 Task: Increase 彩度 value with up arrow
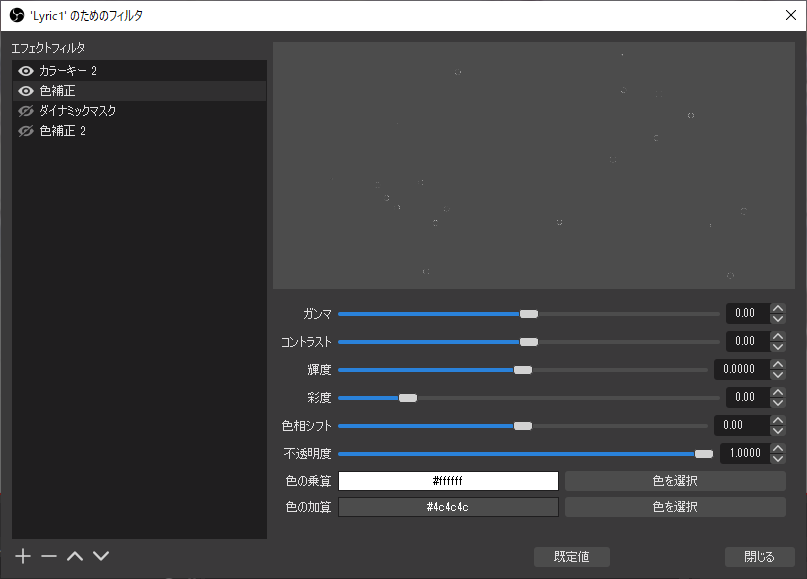pos(778,392)
